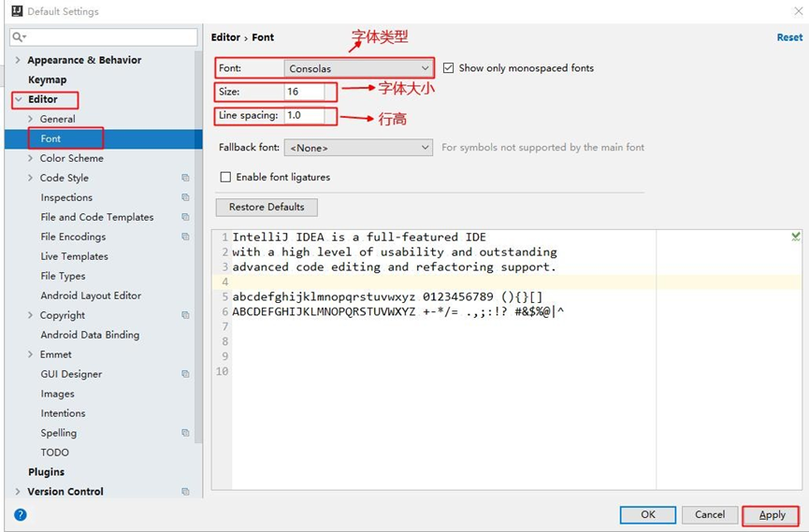The width and height of the screenshot is (809, 532).
Task: Open Android Data Binding settings
Action: click(90, 335)
